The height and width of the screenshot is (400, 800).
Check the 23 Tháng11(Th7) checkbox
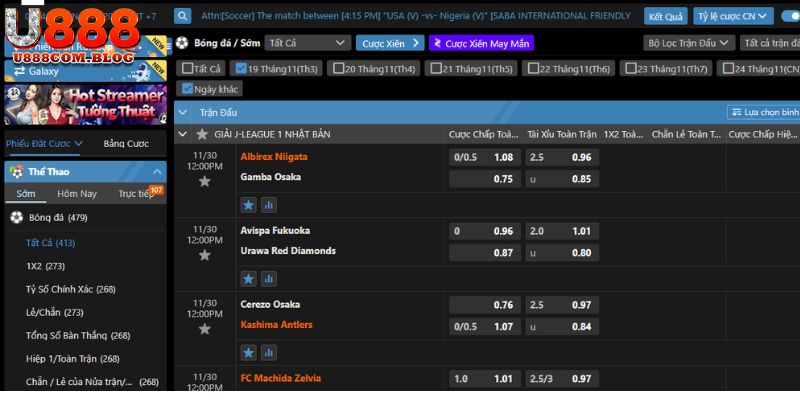point(631,68)
